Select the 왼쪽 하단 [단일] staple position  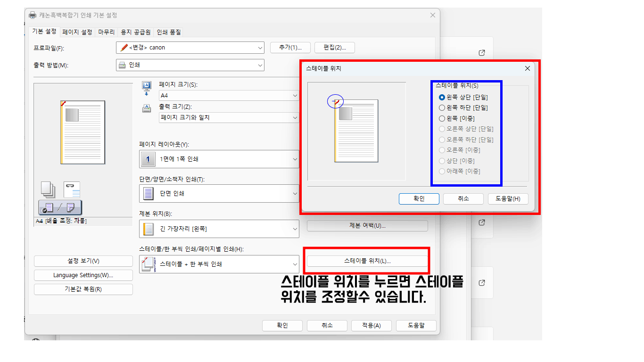point(441,107)
